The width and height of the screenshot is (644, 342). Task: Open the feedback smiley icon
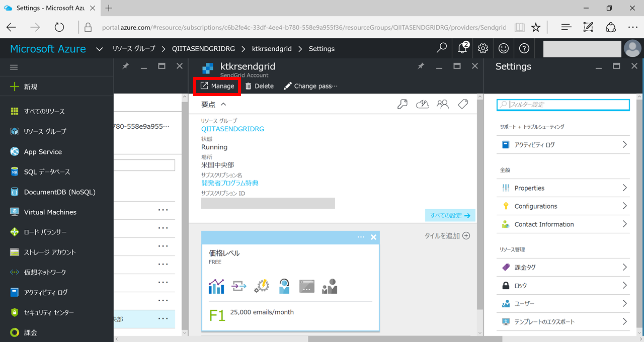[504, 48]
